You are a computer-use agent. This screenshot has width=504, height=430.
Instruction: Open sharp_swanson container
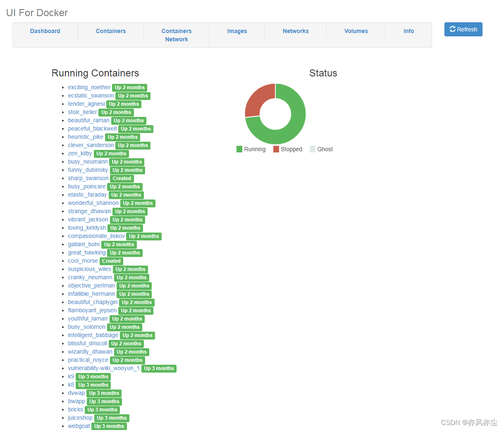88,178
